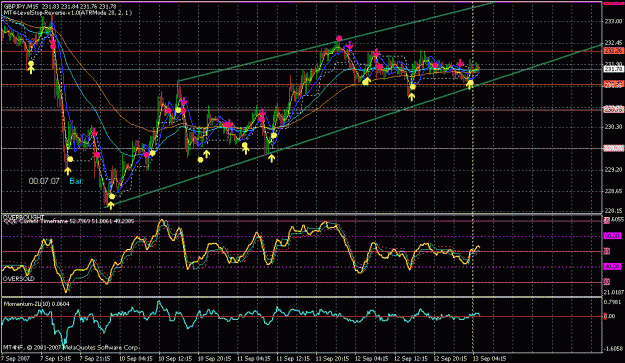Click the 232.26 orange price tag
Screen dimensions: 625x363
pyautogui.click(x=613, y=51)
